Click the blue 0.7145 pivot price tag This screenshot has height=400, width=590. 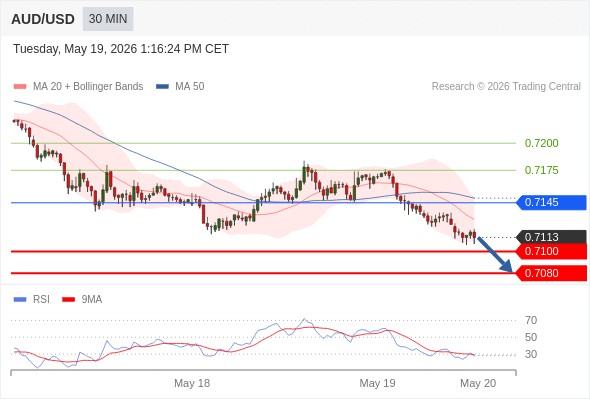coord(551,202)
